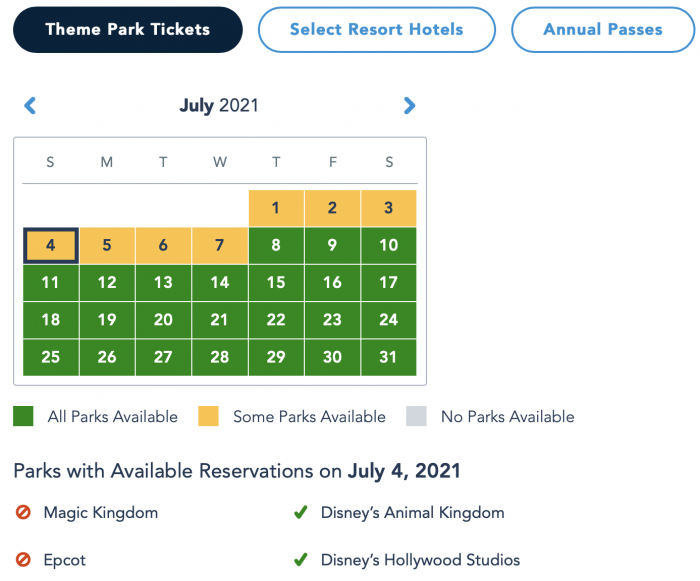Click the green checkmark for Animal Kingdom
This screenshot has width=700, height=581.
300,512
